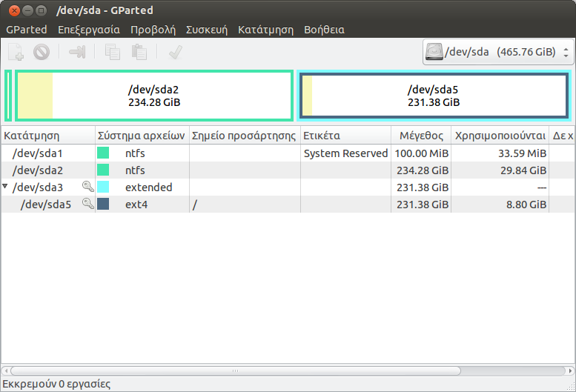Screen dimensions: 576x392
Task: Collapse the /dev/sda3 extended partition tree
Action: pos(6,187)
